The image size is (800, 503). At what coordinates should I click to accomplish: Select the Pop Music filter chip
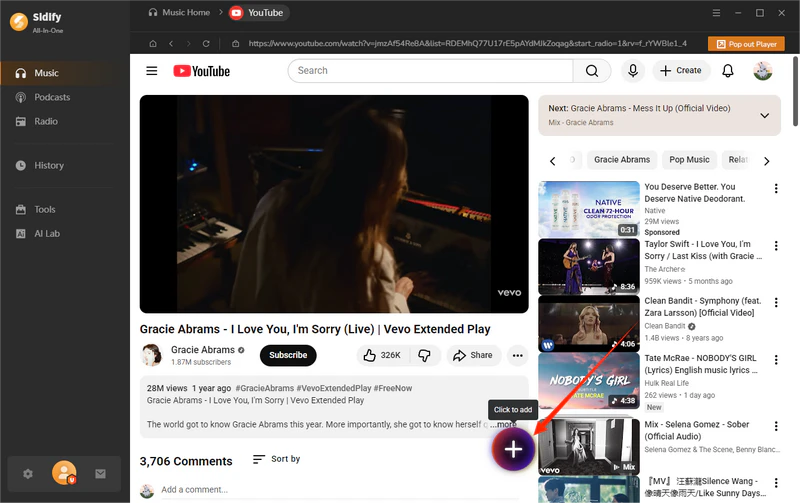[689, 160]
